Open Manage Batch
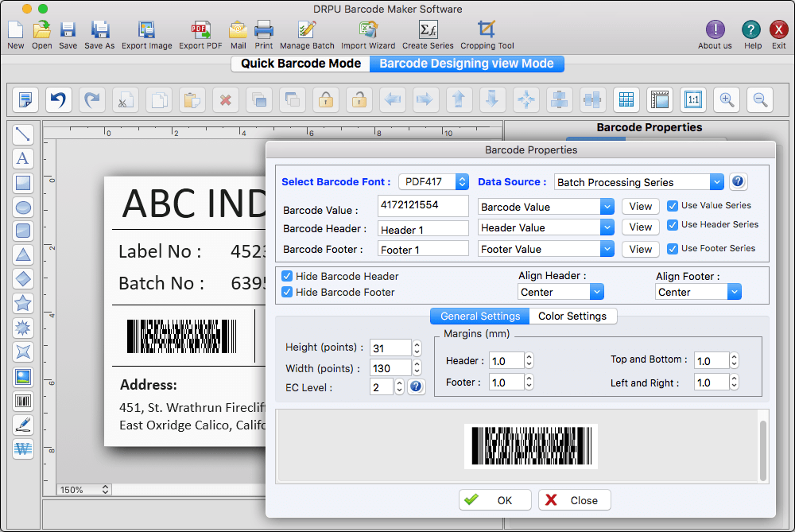This screenshot has height=532, width=795. (x=307, y=30)
